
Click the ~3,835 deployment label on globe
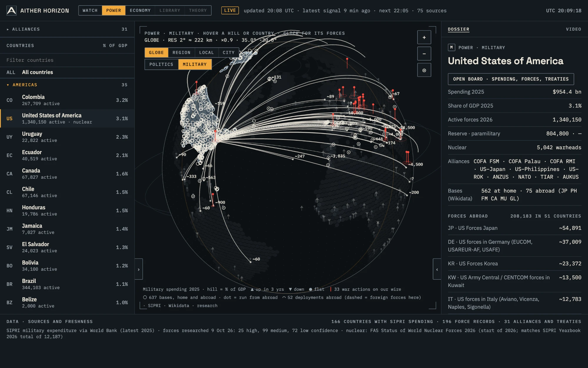[338, 156]
